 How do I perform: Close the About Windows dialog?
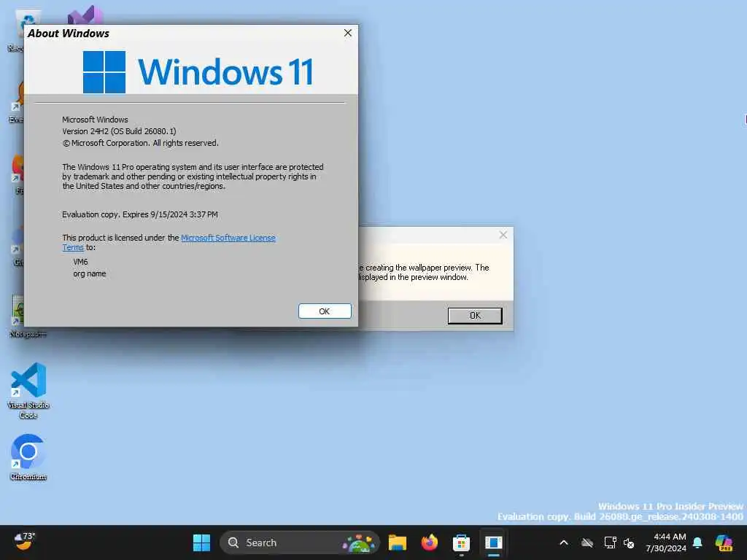[348, 33]
